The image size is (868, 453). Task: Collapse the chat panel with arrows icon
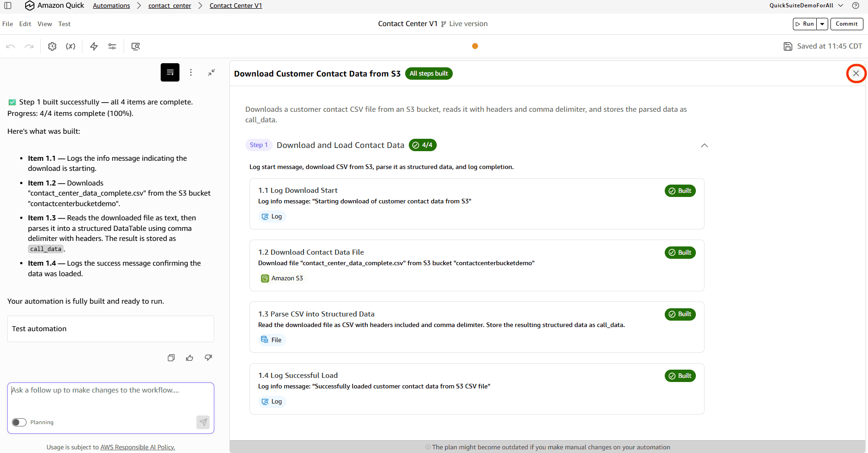coord(212,72)
